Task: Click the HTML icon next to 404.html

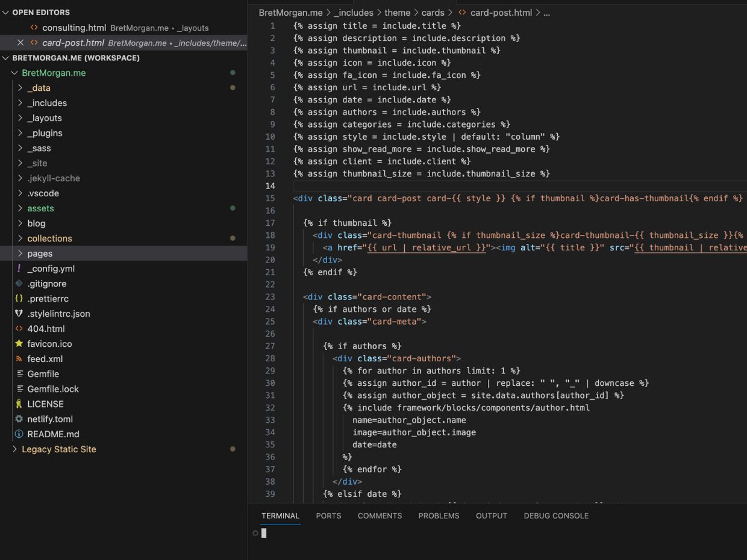Action: point(19,328)
